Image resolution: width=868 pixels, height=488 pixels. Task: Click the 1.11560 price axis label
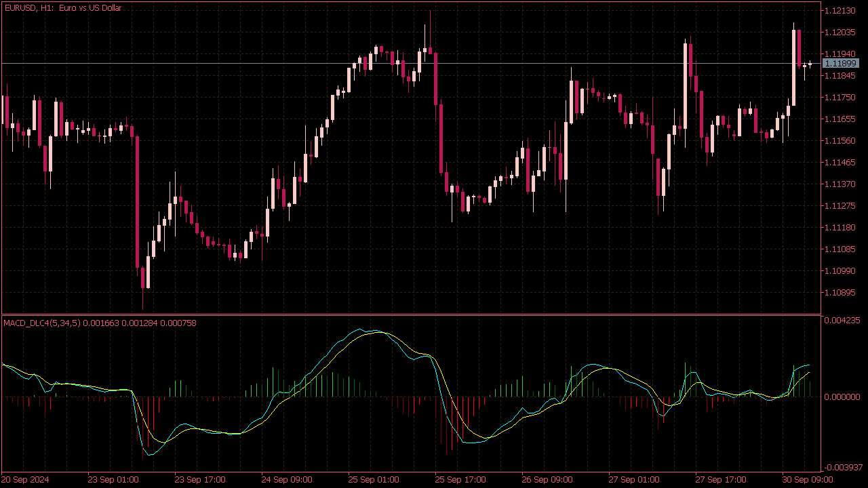click(x=840, y=141)
